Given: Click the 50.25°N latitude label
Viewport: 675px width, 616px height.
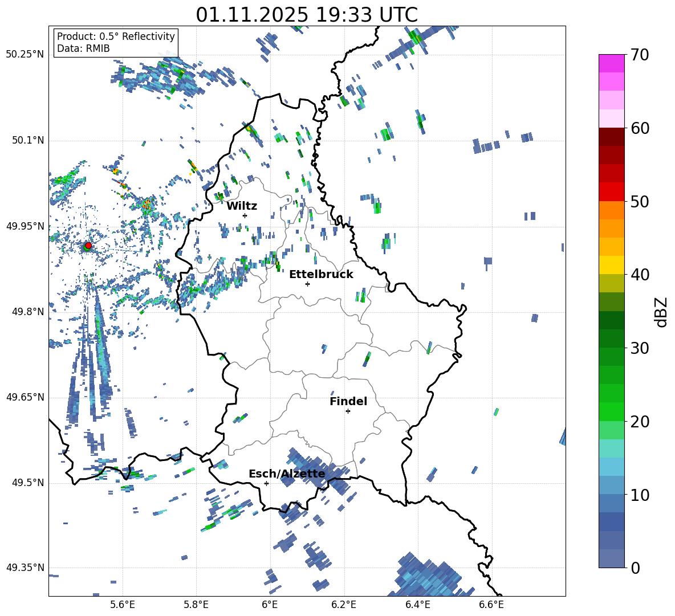Looking at the screenshot, I should (25, 55).
